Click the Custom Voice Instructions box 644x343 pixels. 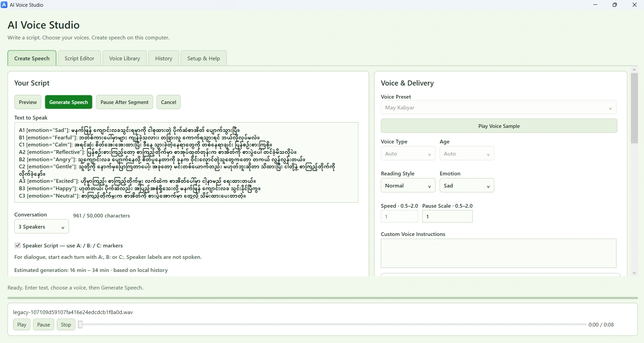[498, 253]
